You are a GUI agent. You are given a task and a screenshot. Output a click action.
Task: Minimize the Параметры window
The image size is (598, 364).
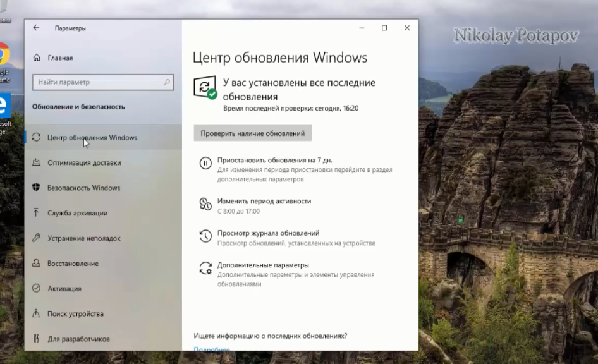point(362,28)
